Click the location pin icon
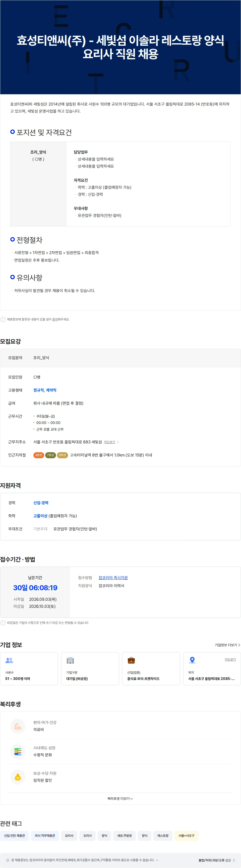241x868 pixels. [192, 660]
